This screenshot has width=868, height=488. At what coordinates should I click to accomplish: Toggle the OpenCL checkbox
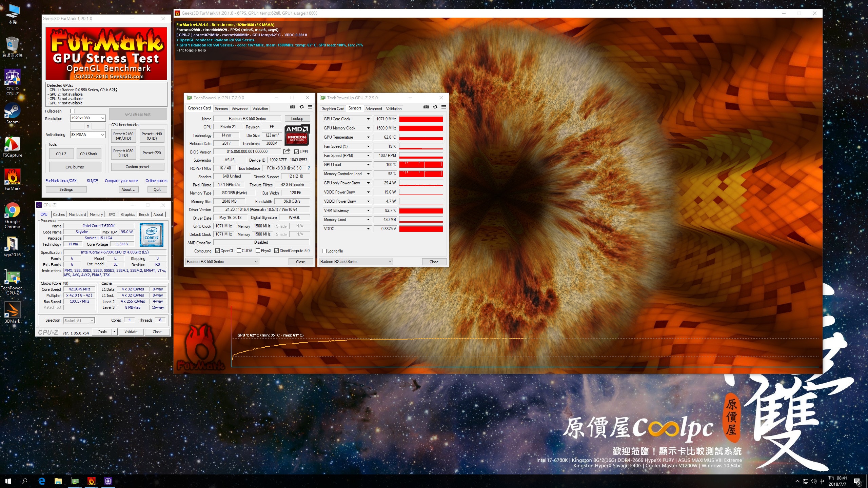click(x=217, y=251)
